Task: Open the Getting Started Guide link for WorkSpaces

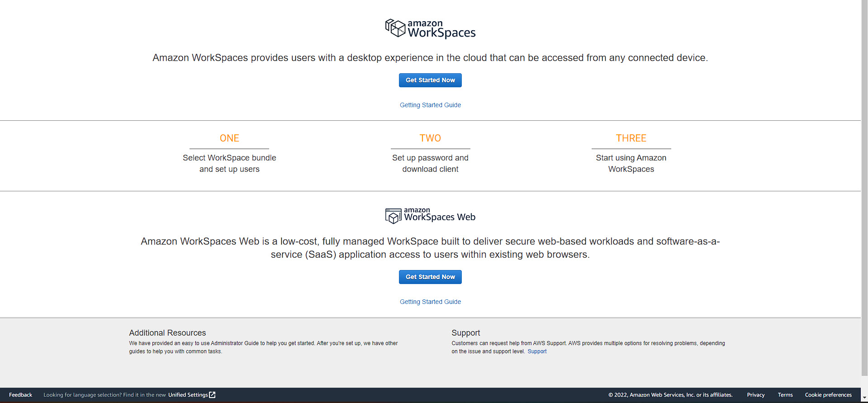Action: tap(430, 104)
